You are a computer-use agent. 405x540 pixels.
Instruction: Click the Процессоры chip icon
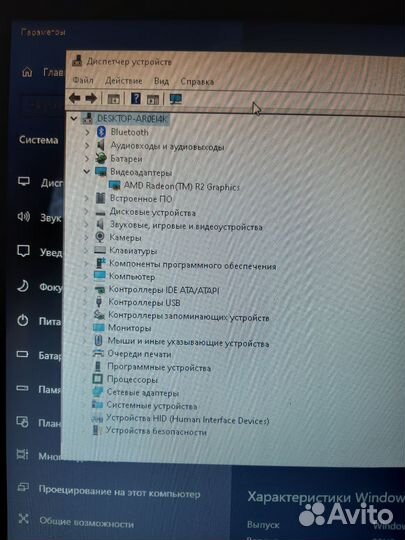[98, 379]
